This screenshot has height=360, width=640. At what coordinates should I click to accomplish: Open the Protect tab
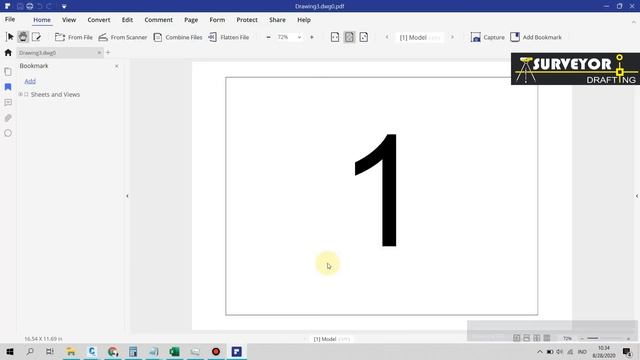click(247, 20)
